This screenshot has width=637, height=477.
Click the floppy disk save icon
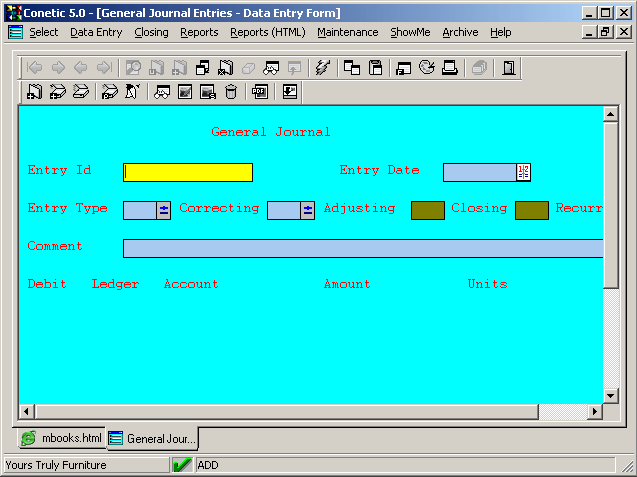click(x=376, y=68)
